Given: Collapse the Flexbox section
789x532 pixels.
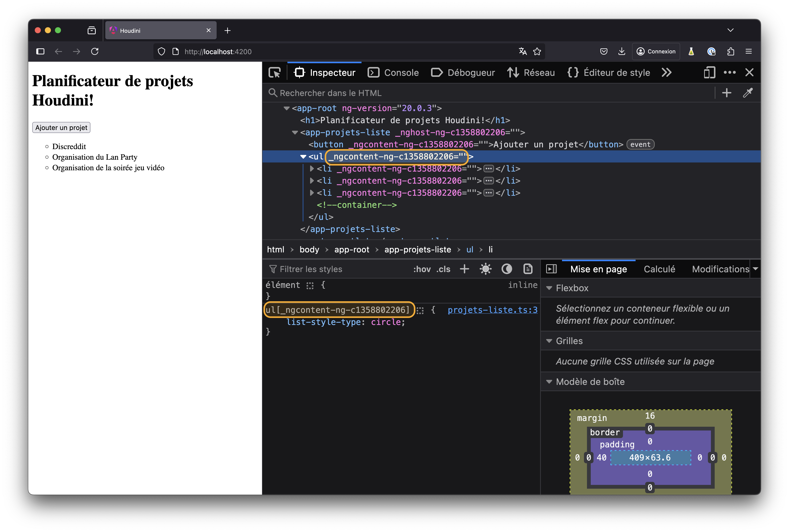Looking at the screenshot, I should (x=549, y=288).
